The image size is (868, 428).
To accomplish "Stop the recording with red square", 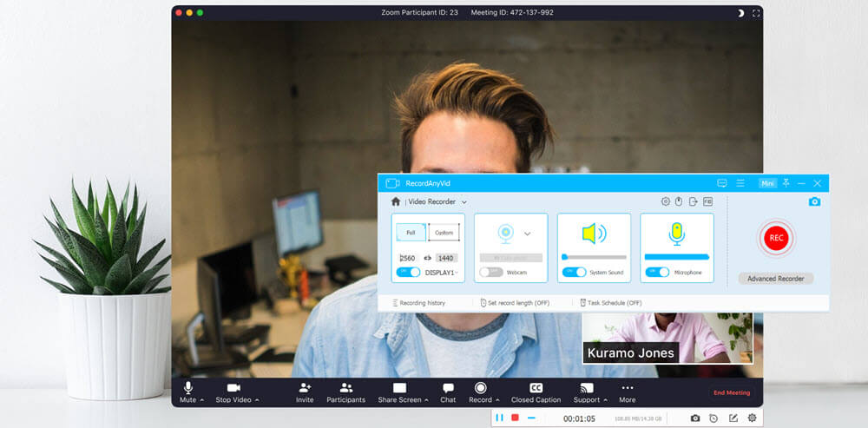I will click(515, 418).
